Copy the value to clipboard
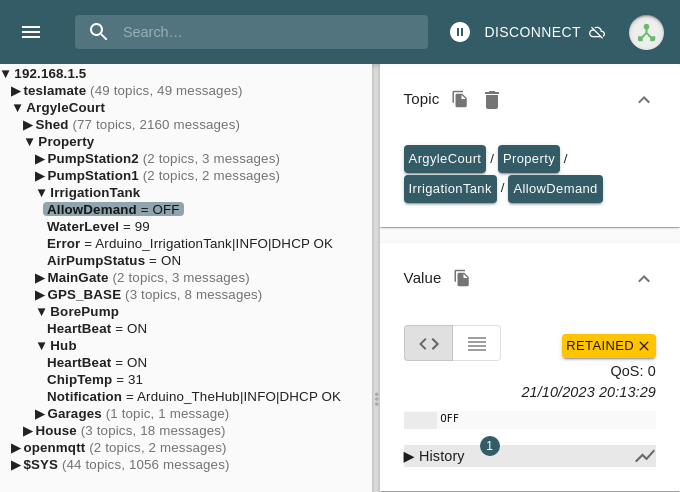 coord(462,278)
